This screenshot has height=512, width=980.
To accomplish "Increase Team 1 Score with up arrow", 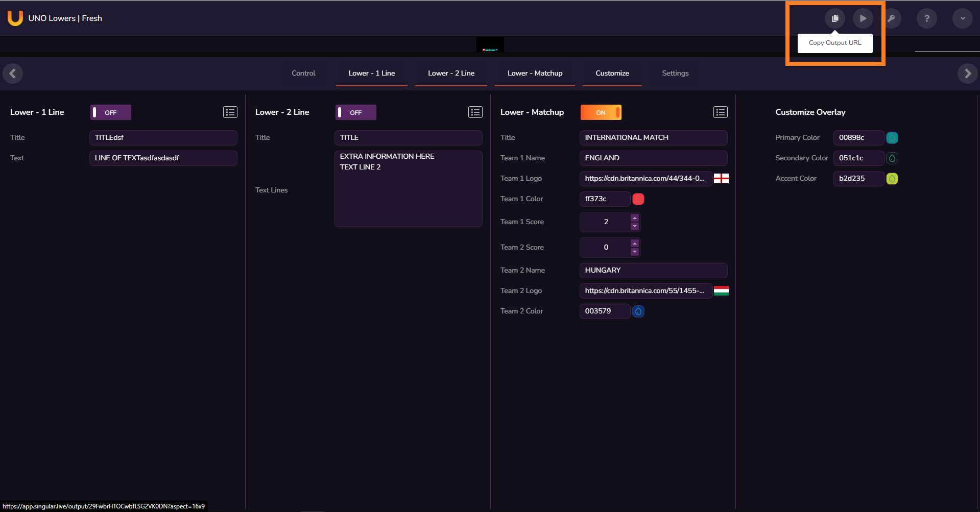I will [x=635, y=218].
